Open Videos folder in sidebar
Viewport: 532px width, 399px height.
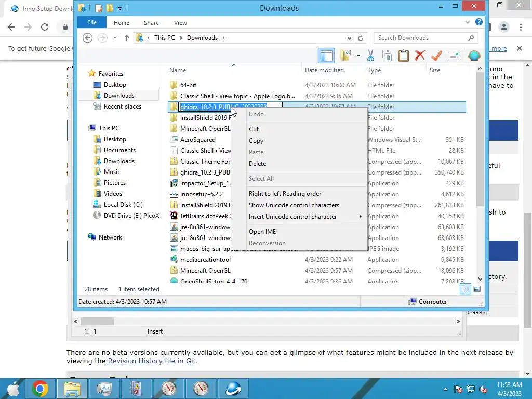(x=113, y=194)
